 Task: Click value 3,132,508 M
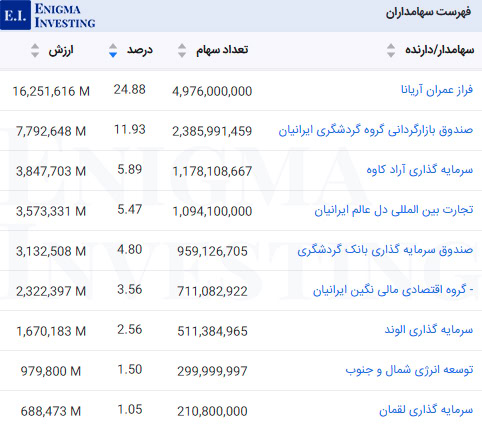51,251
